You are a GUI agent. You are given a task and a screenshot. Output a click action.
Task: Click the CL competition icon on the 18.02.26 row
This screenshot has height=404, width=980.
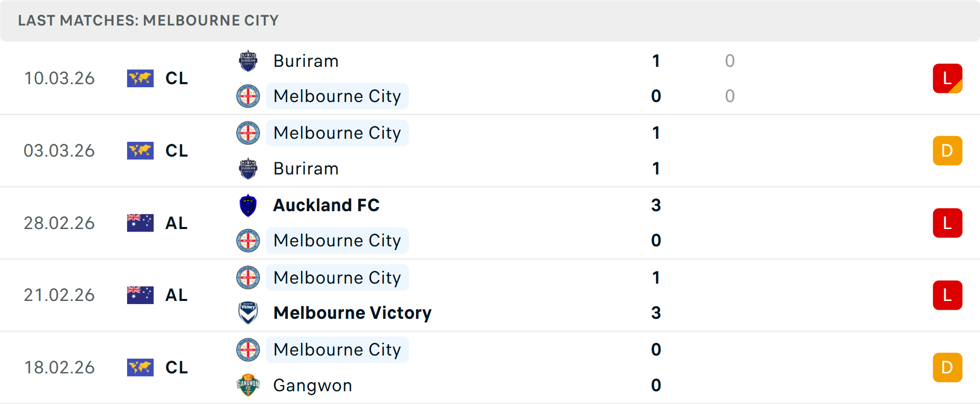click(x=140, y=367)
